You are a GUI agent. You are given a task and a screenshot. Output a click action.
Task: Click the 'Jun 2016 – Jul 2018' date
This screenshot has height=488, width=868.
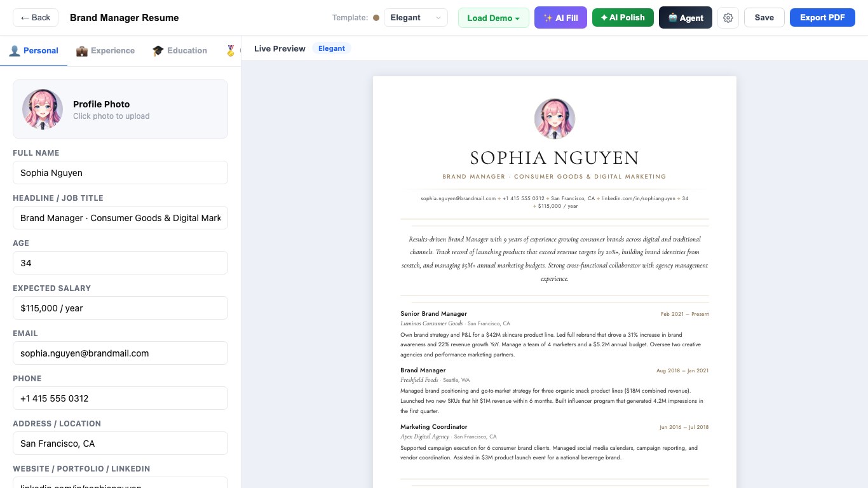click(684, 427)
